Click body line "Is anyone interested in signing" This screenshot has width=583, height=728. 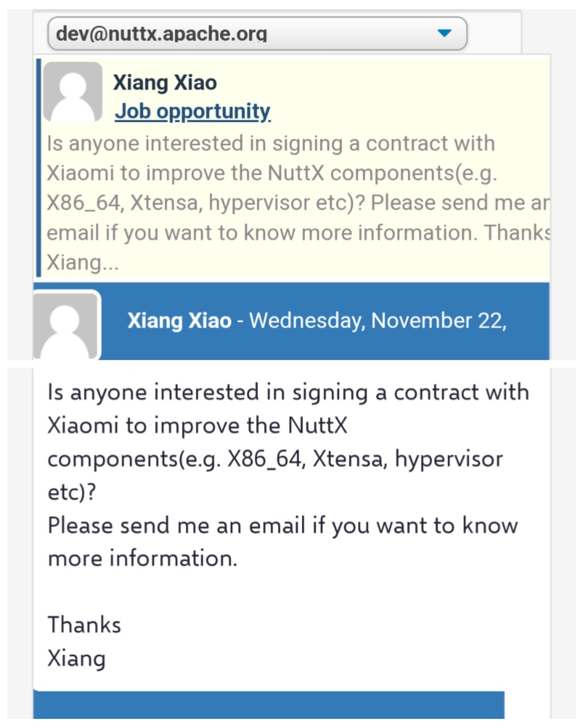point(288,392)
